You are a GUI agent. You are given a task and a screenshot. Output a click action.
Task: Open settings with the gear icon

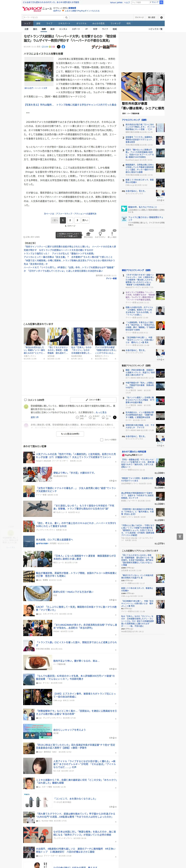(161, 18)
